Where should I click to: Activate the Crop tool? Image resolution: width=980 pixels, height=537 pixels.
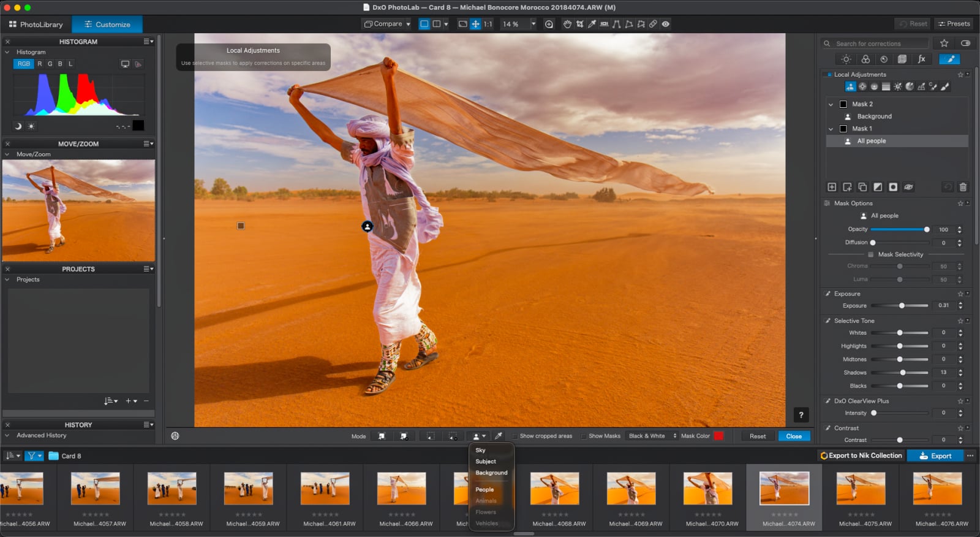click(579, 24)
